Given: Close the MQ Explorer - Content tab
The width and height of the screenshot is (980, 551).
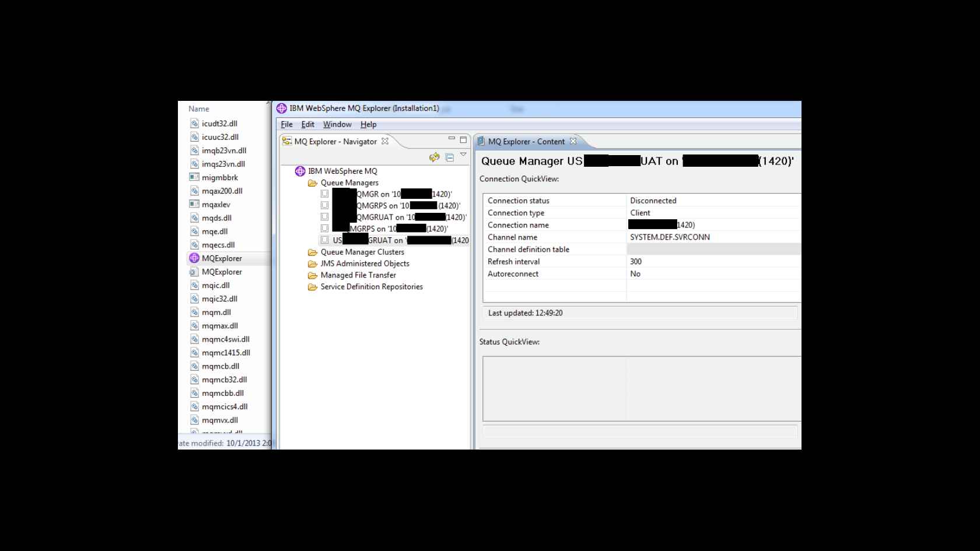Looking at the screenshot, I should pyautogui.click(x=573, y=141).
